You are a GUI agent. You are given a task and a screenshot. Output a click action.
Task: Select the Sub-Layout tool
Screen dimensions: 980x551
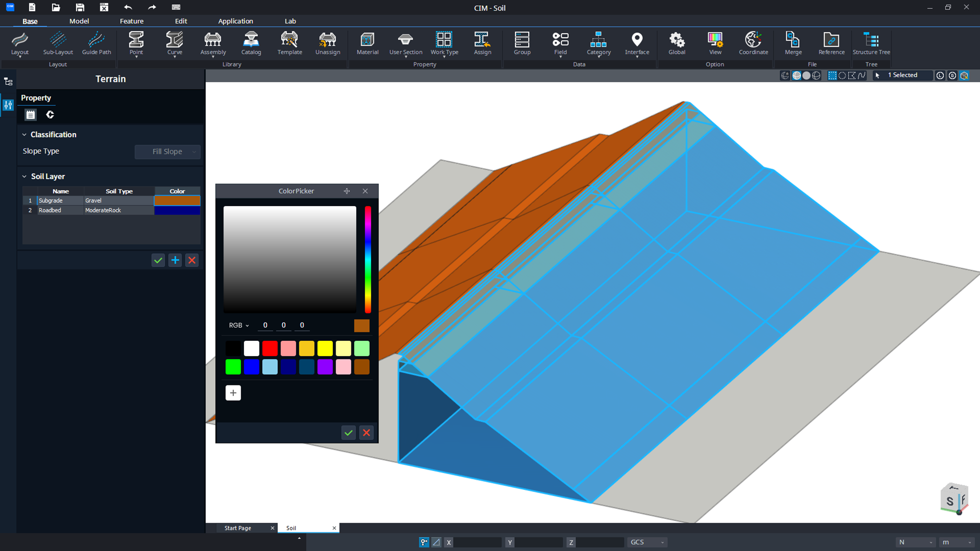click(x=58, y=44)
